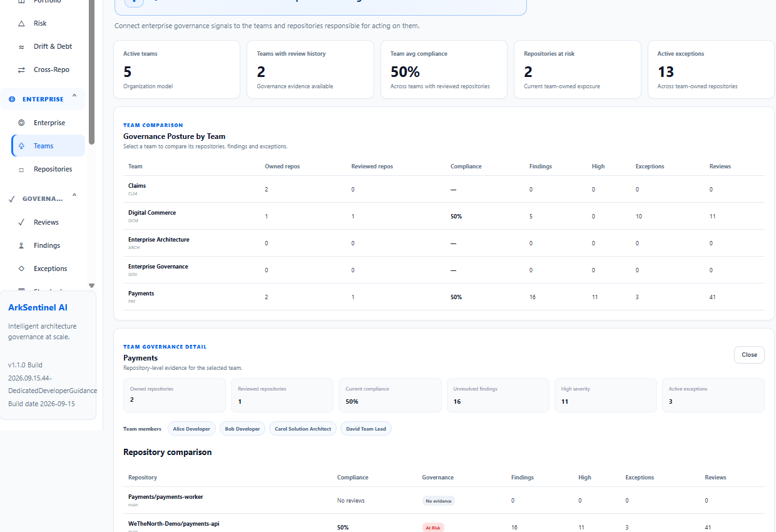This screenshot has height=532, width=776.
Task: Click the Unresolved findings stat tile
Action: 498,395
